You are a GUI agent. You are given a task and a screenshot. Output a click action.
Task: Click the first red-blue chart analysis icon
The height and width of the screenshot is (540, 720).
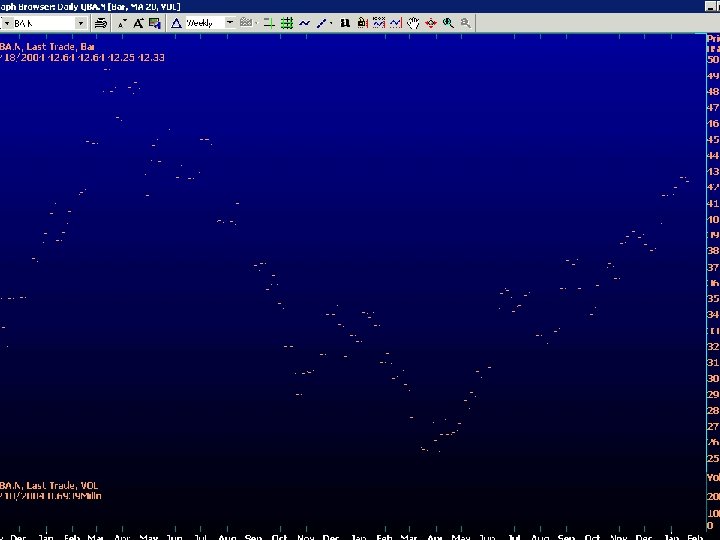coord(379,23)
